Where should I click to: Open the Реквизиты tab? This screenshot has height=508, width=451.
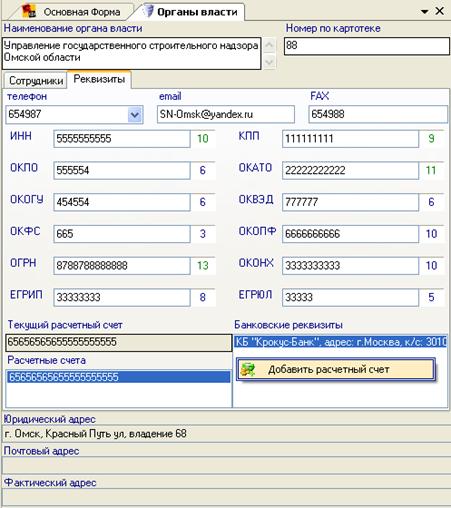99,79
